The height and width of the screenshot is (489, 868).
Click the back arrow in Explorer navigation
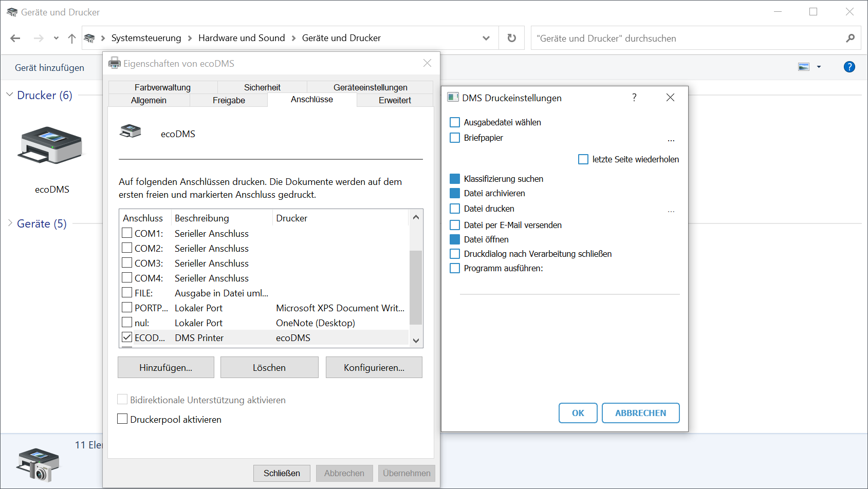[x=15, y=38]
